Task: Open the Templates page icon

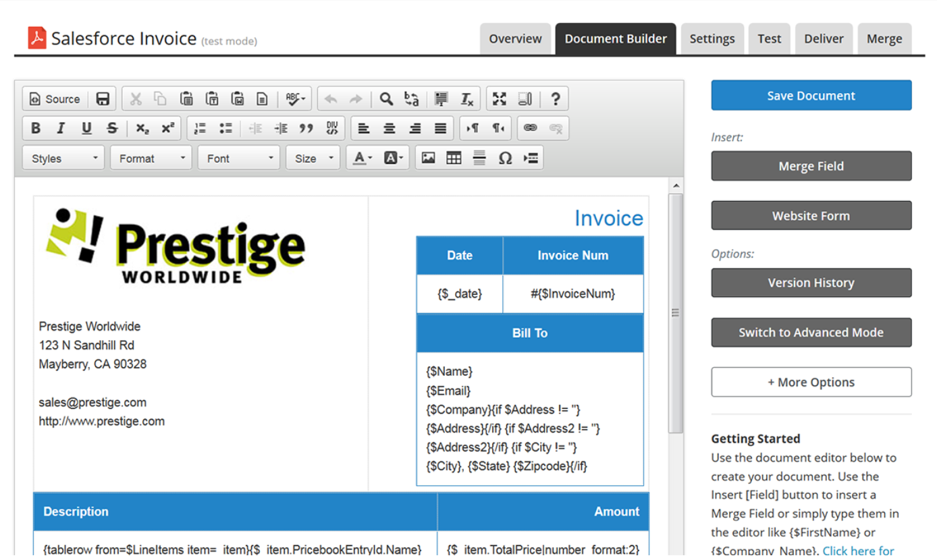Action: pos(262,99)
